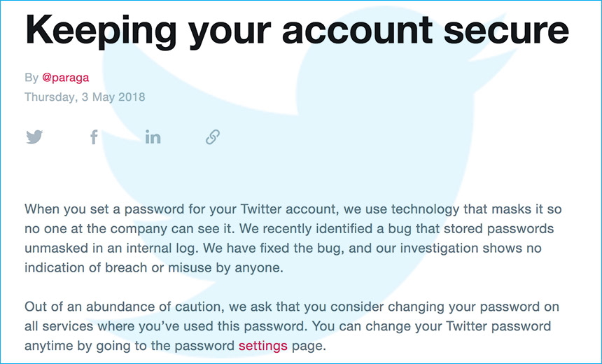Click the word "page." after the settings link

tap(309, 346)
